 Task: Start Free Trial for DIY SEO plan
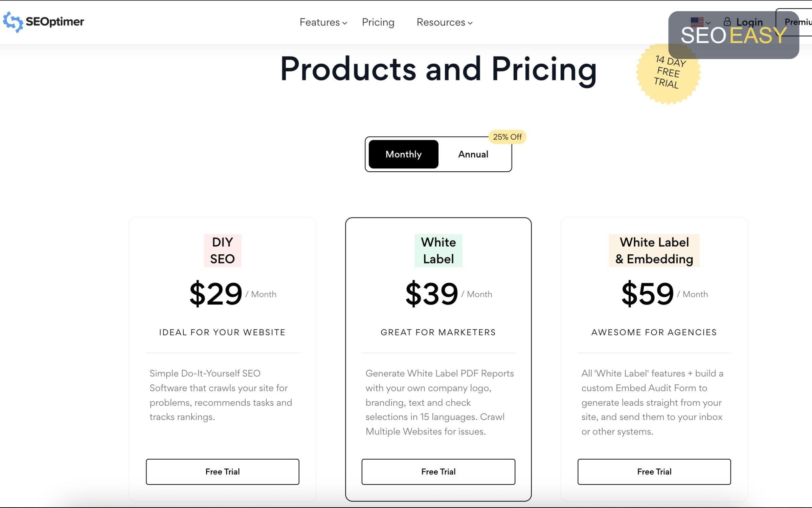pos(222,471)
